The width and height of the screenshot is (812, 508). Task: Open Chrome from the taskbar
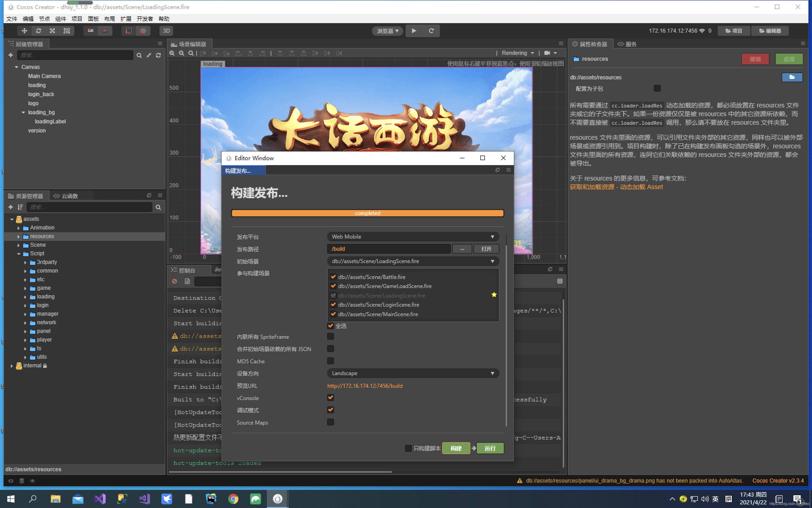pyautogui.click(x=233, y=499)
